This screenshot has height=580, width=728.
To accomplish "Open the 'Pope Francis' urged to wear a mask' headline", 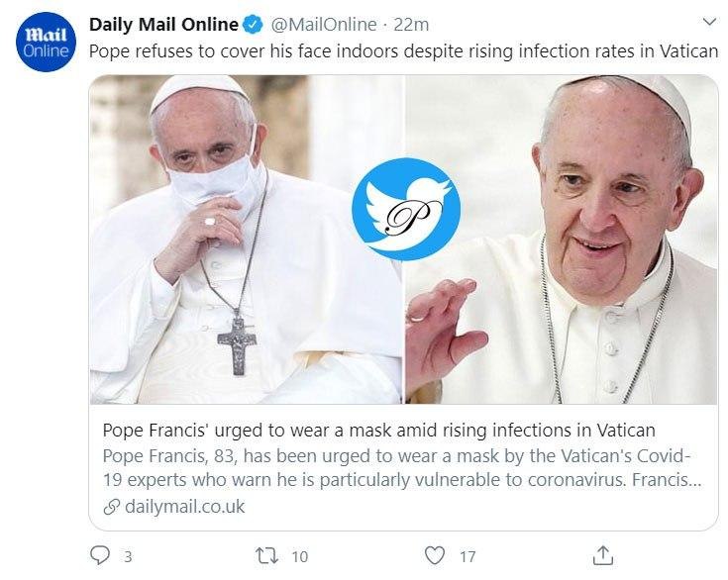I will pos(379,431).
